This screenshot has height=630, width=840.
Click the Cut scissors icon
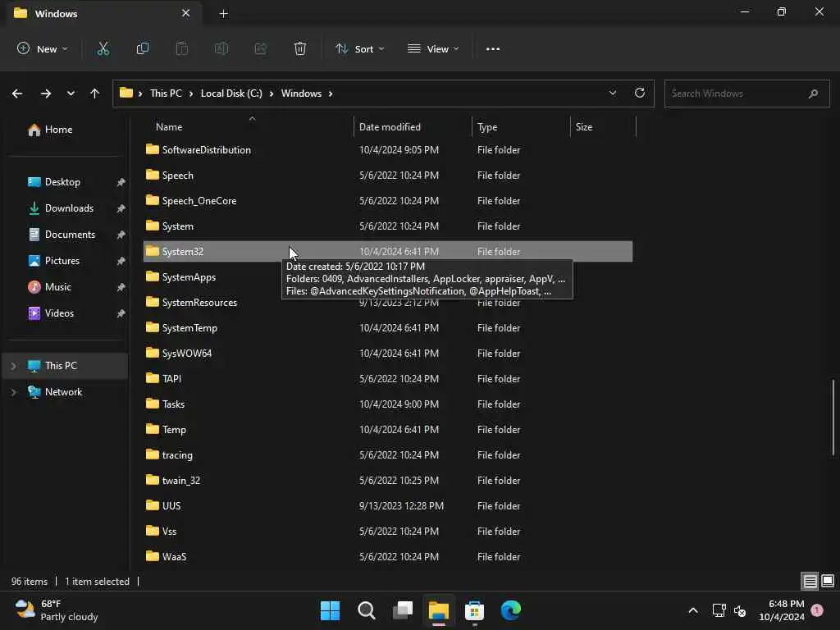(103, 48)
